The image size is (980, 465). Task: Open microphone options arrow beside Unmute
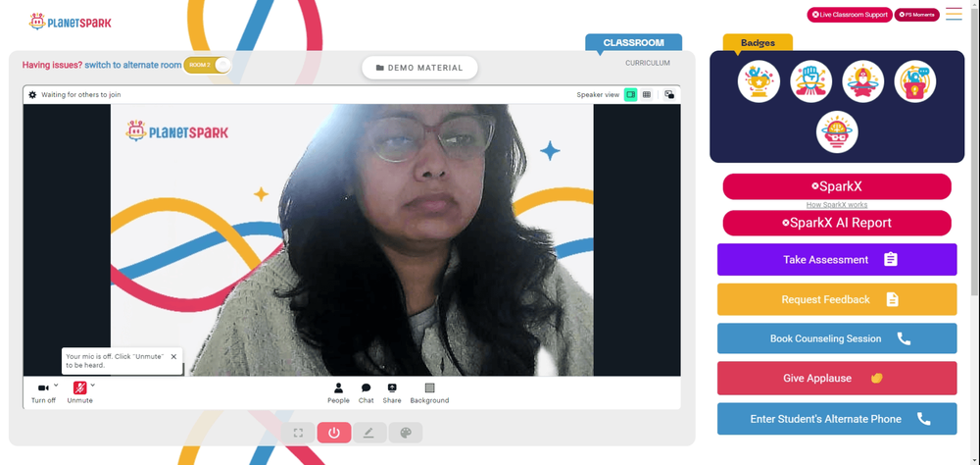[92, 385]
